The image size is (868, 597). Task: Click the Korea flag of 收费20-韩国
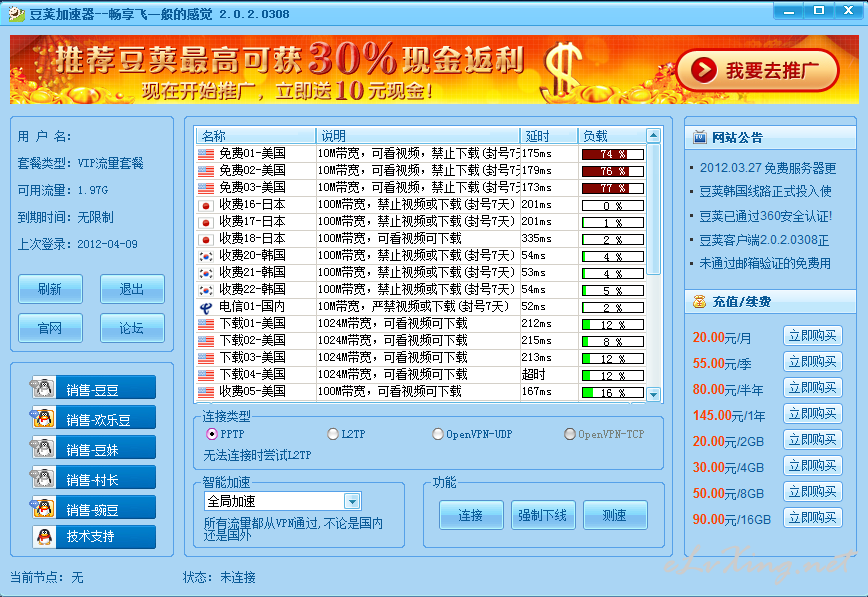pyautogui.click(x=206, y=256)
